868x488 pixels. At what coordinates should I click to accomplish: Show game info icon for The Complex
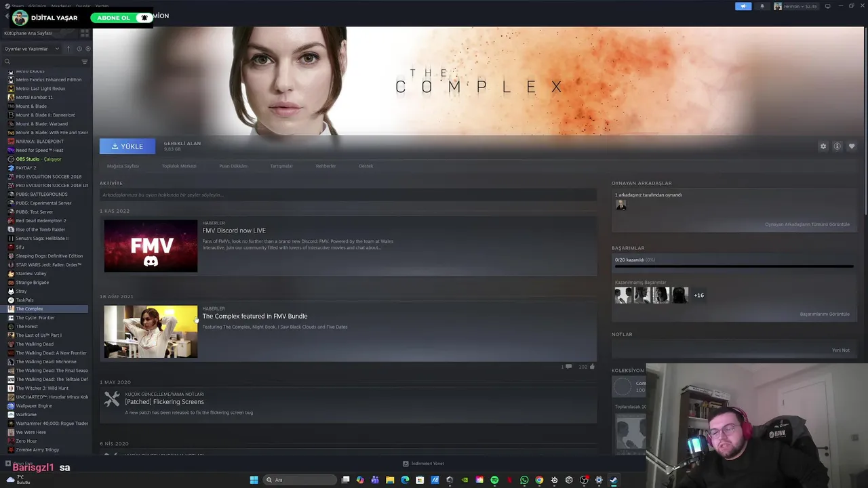837,146
